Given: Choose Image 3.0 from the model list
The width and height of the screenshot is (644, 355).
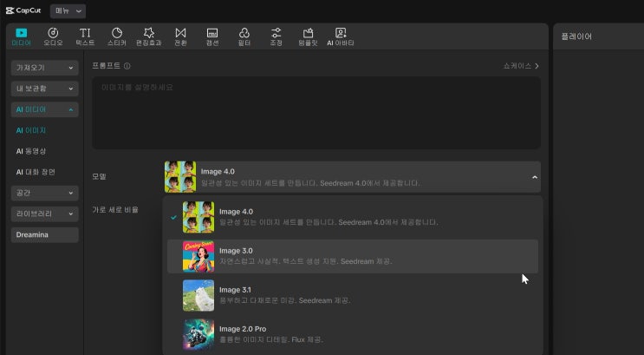Looking at the screenshot, I should [x=353, y=256].
